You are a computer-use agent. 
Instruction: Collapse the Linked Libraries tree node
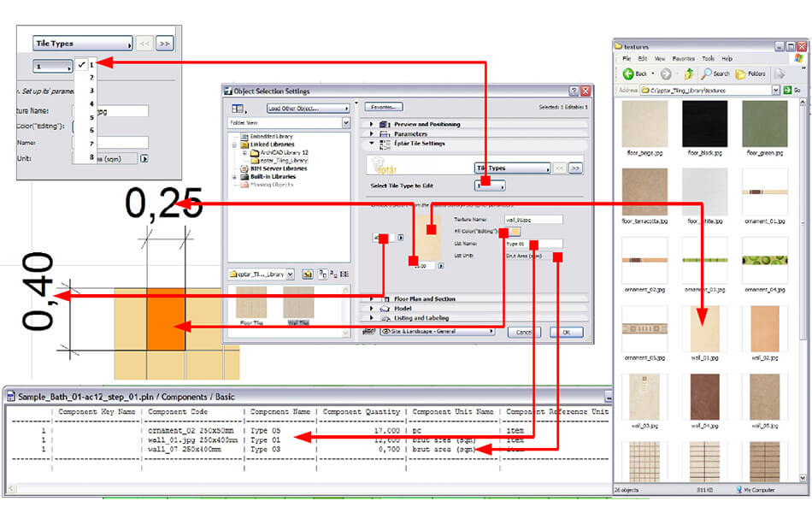pyautogui.click(x=234, y=144)
